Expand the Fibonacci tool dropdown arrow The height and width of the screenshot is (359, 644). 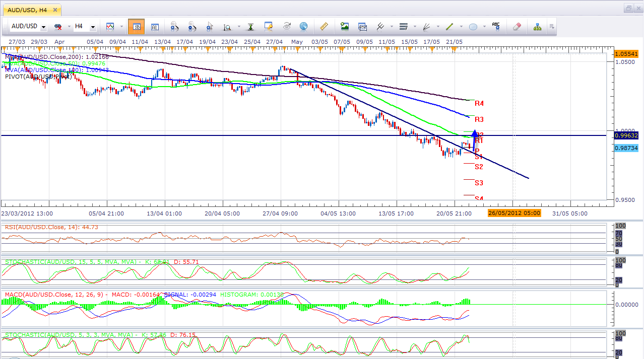(x=414, y=27)
